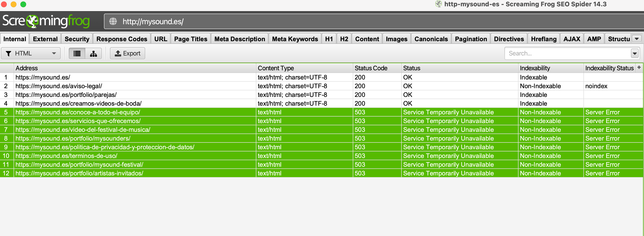Switch to list view icon

tap(77, 54)
